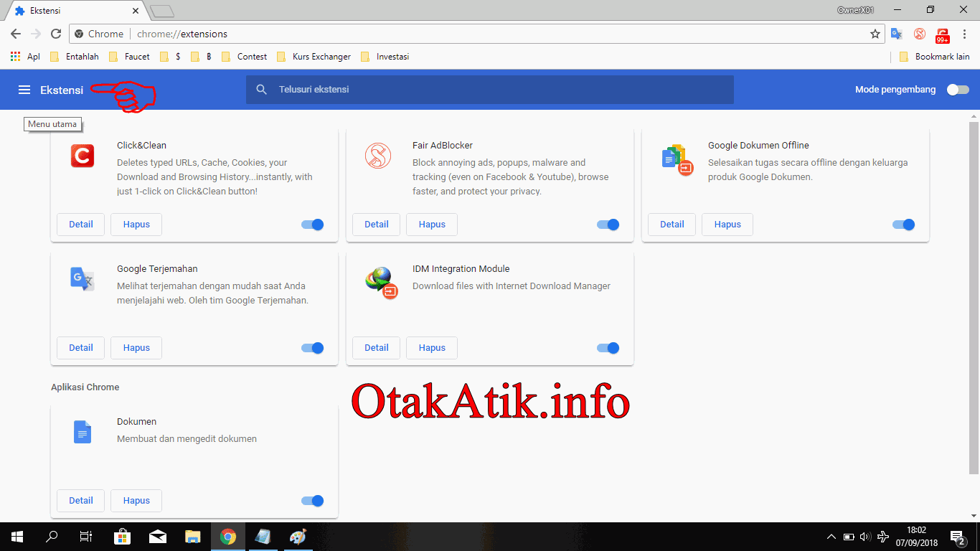Screen dimensions: 980x551
Task: Open the Bookmark lain folder
Action: 934,56
